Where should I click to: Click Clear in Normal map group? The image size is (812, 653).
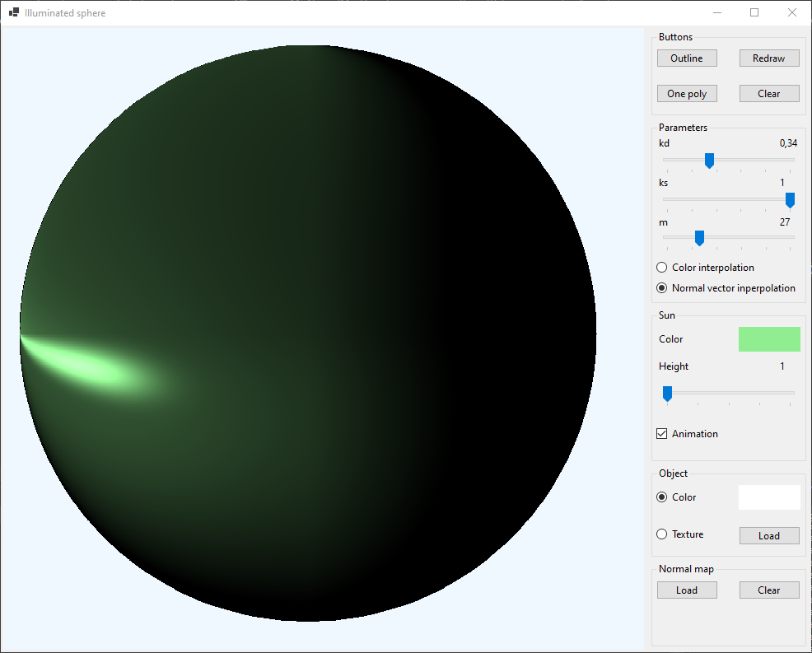(769, 590)
